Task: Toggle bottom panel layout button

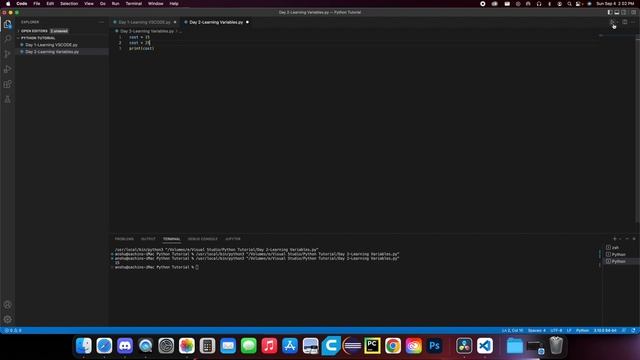Action: point(617,12)
